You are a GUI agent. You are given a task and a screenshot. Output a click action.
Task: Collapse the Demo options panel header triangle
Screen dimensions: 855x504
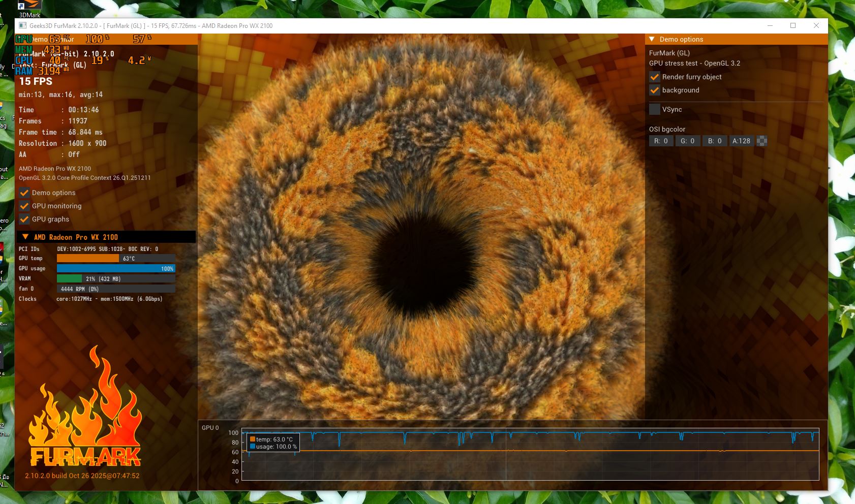pyautogui.click(x=652, y=39)
